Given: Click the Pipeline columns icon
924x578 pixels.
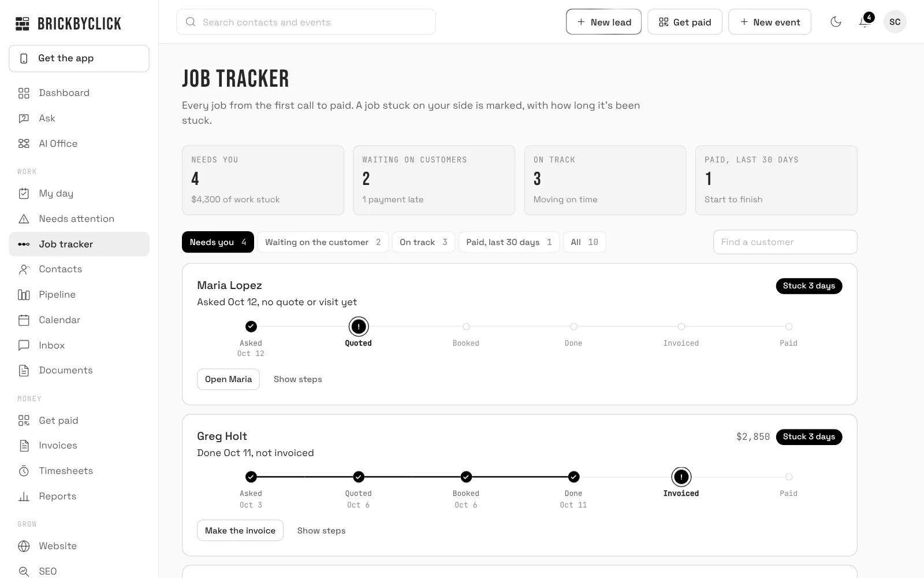Looking at the screenshot, I should 24,295.
